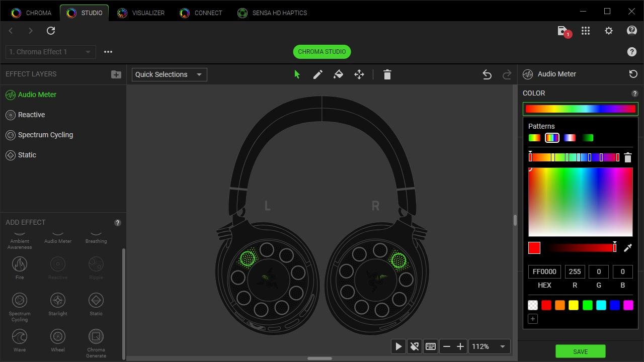Open help for COLOR section
644x362 pixels.
pyautogui.click(x=635, y=94)
